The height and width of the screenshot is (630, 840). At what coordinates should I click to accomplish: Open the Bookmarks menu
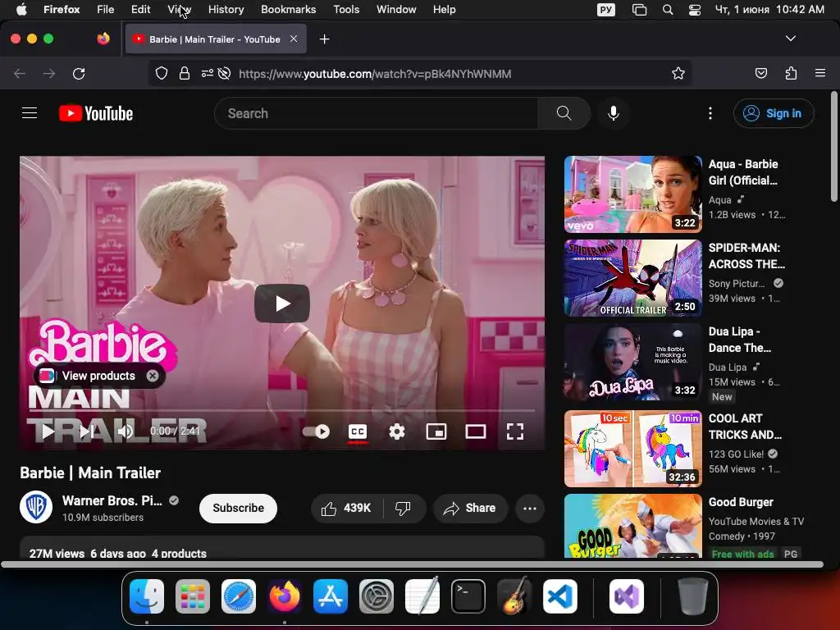pos(288,9)
